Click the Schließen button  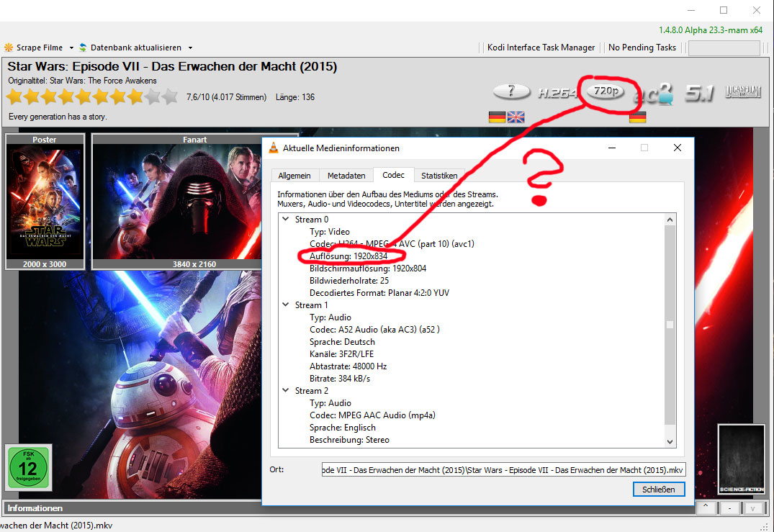tap(659, 489)
